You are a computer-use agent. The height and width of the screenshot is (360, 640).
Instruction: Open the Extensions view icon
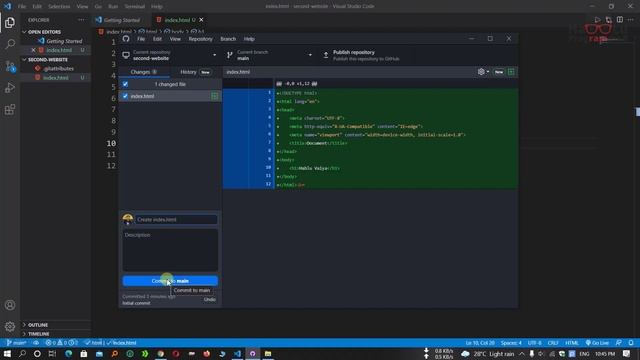(10, 109)
